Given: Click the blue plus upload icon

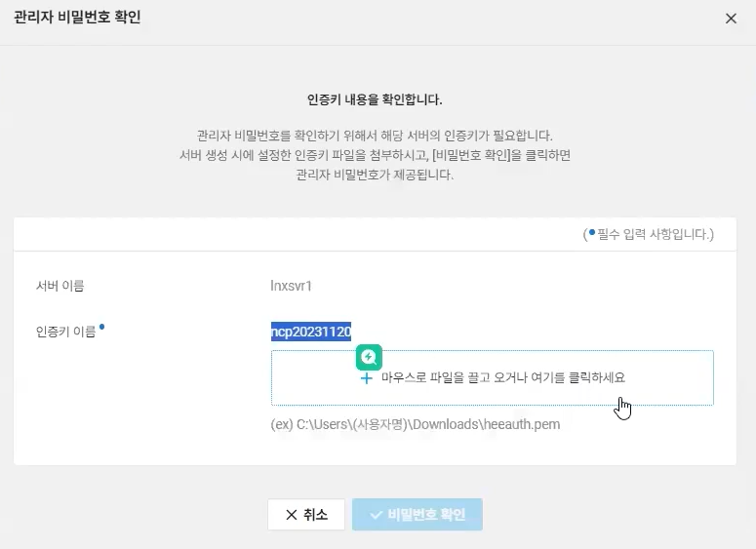Looking at the screenshot, I should coord(367,378).
